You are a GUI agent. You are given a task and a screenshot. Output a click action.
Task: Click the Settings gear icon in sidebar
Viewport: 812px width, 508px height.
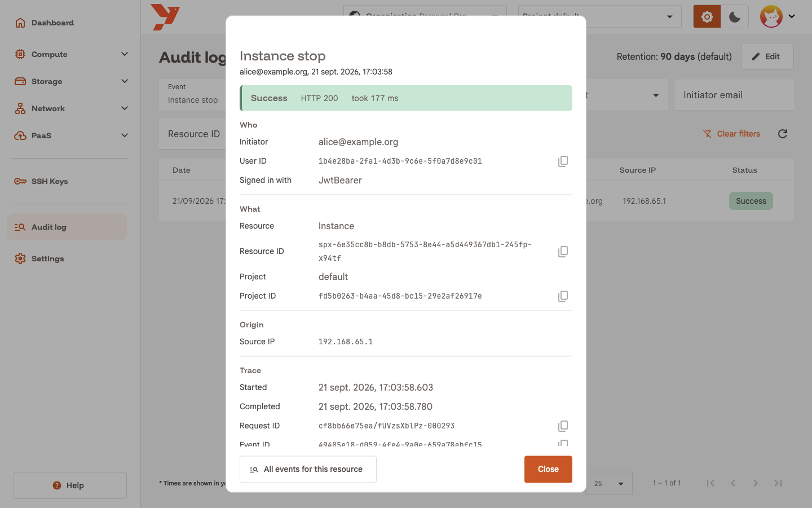(20, 259)
